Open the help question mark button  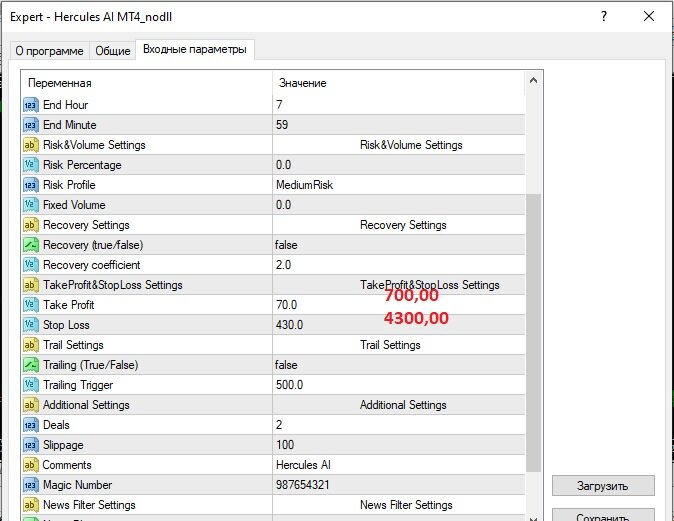604,16
